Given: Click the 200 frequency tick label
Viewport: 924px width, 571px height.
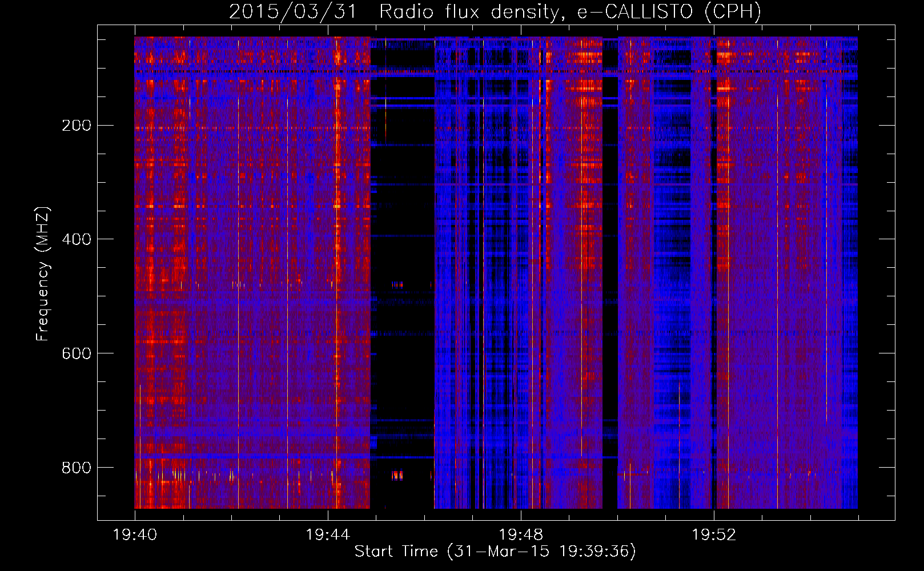Looking at the screenshot, I should (x=77, y=125).
